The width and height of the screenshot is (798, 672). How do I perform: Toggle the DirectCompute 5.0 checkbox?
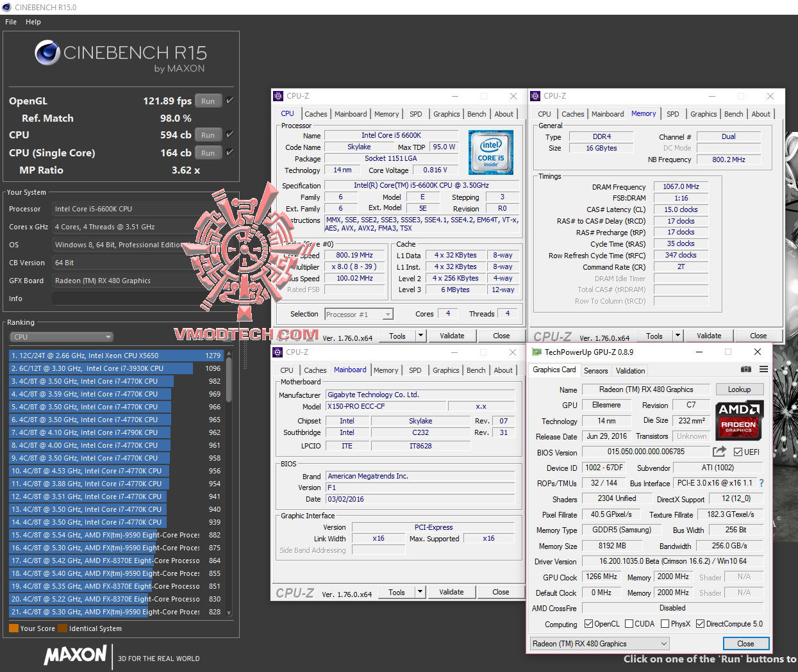pos(700,623)
